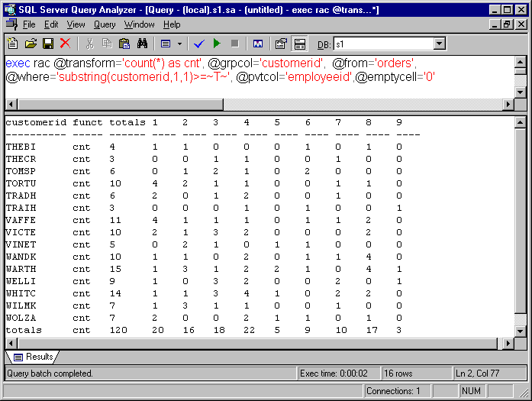Parse the query with the blue checkmark
This screenshot has height=401, width=532.
point(199,44)
